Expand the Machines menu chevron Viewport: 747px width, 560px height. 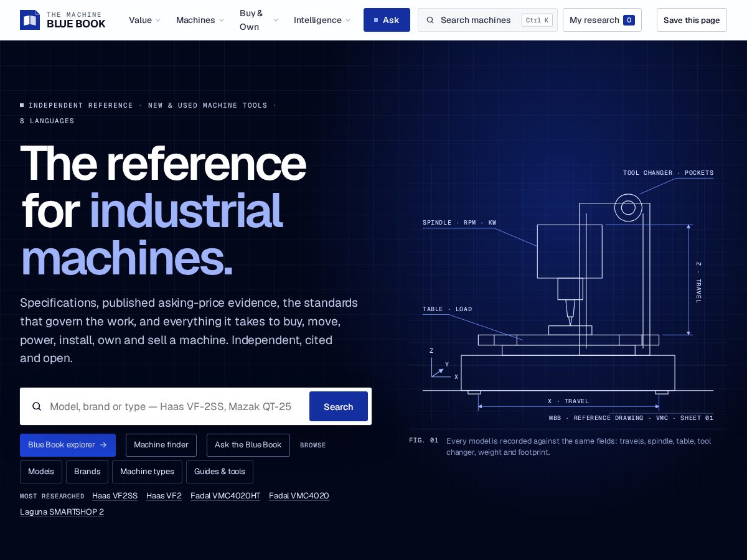(x=221, y=20)
